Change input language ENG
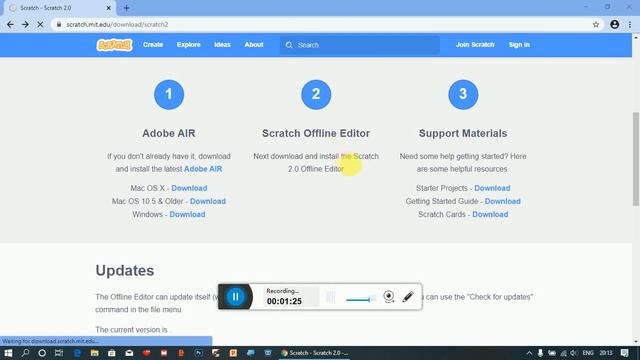 click(588, 353)
